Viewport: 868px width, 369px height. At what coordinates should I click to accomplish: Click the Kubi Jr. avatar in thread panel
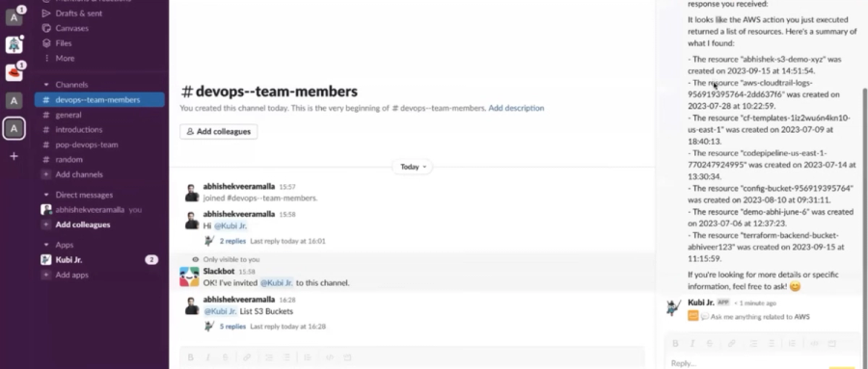coord(674,307)
